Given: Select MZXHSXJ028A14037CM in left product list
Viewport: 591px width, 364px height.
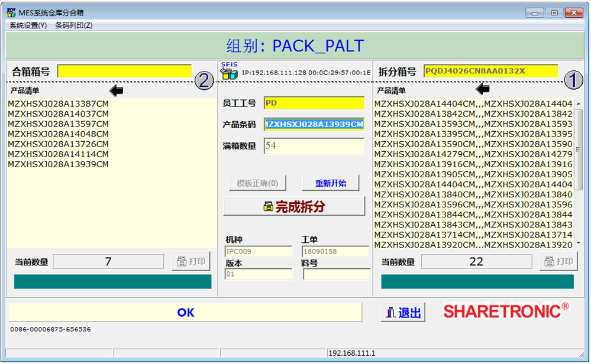Looking at the screenshot, I should coord(58,114).
